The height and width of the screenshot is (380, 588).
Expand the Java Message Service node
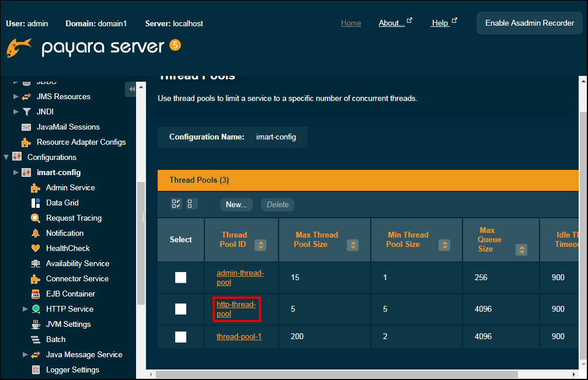pyautogui.click(x=25, y=354)
